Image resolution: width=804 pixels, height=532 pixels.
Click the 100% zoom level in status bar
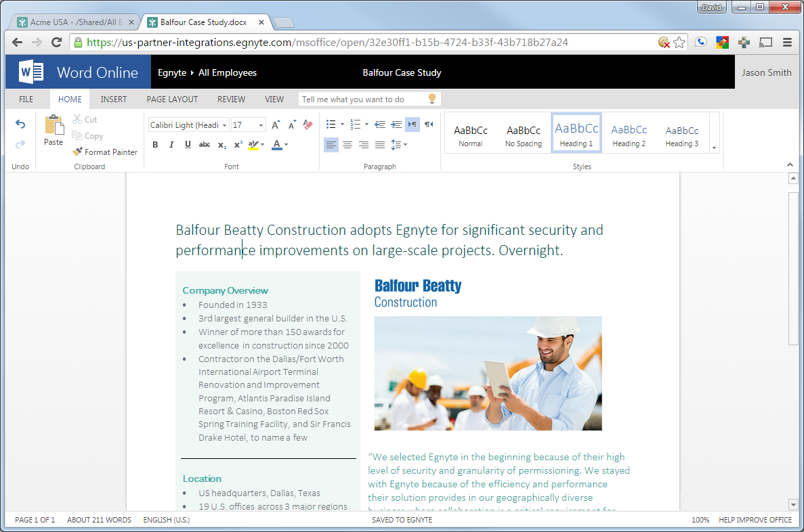pos(700,520)
